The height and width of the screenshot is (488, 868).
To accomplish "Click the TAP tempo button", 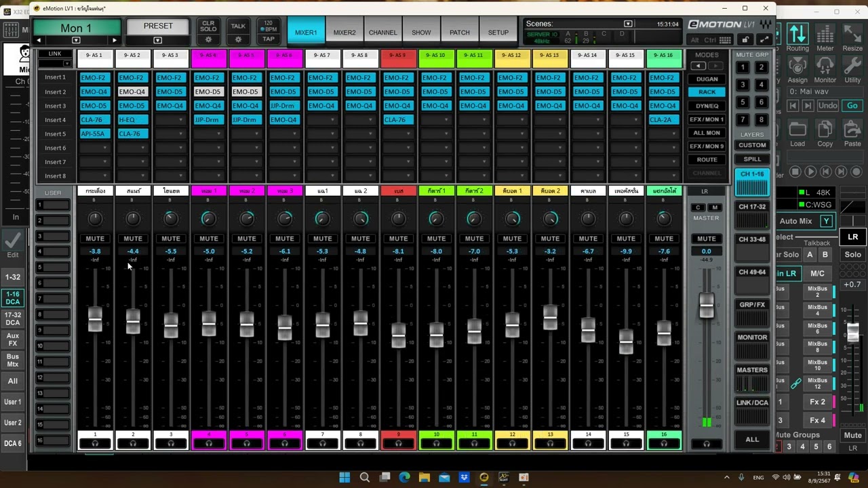I will point(269,39).
